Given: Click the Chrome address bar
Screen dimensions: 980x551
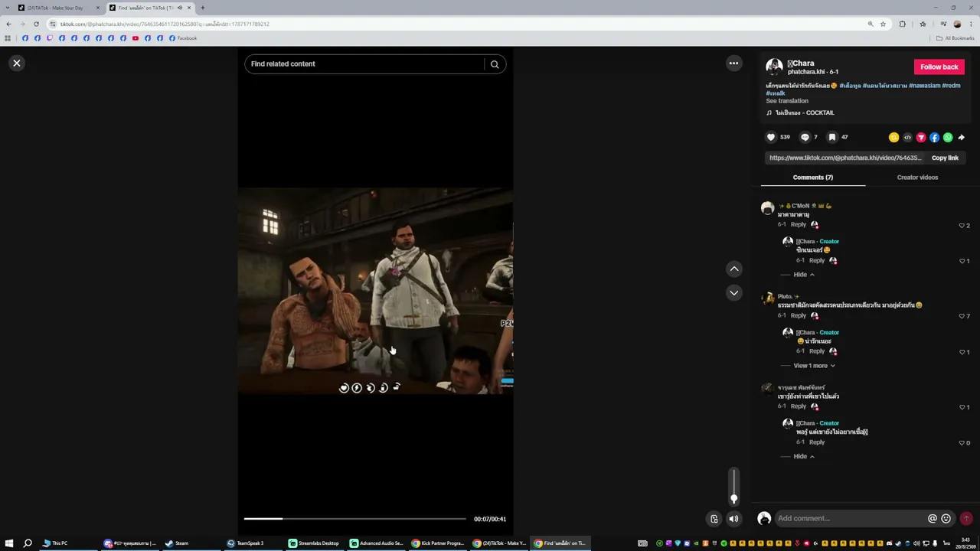Looking at the screenshot, I should [x=459, y=24].
